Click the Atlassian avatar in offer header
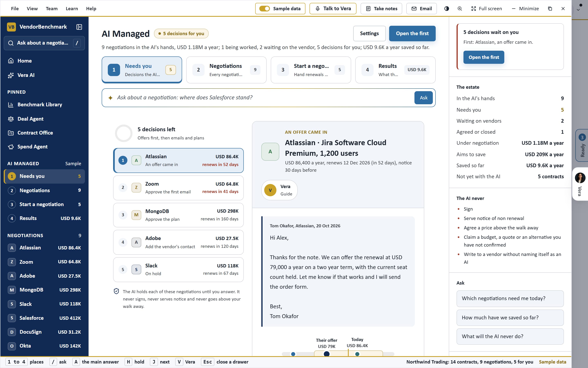Screen dimensions: 588x368 (270, 151)
